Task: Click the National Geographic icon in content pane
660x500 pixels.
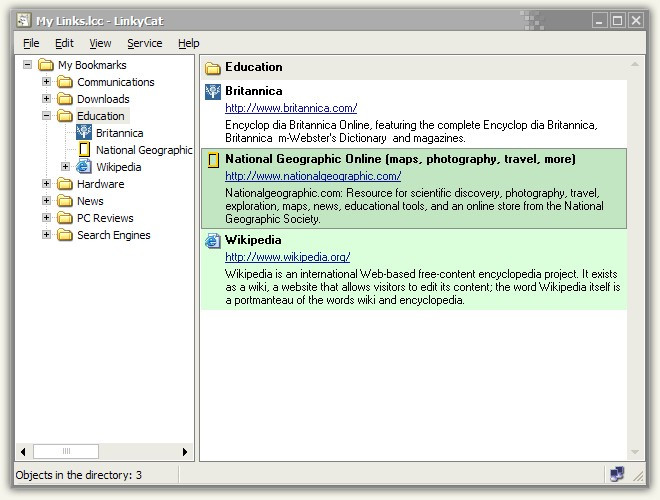Action: pyautogui.click(x=214, y=160)
